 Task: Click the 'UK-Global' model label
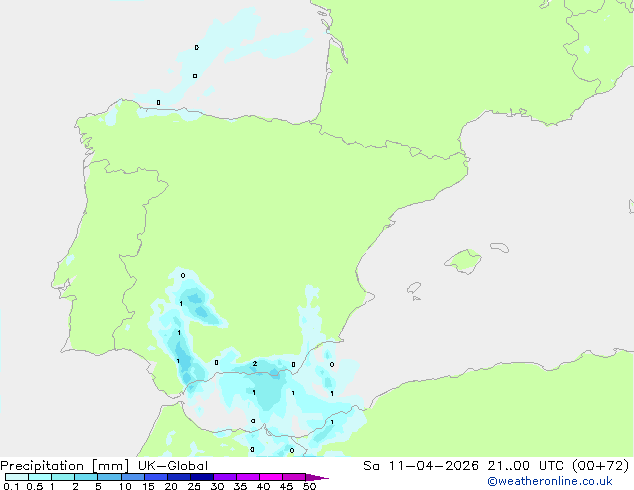pos(173,466)
